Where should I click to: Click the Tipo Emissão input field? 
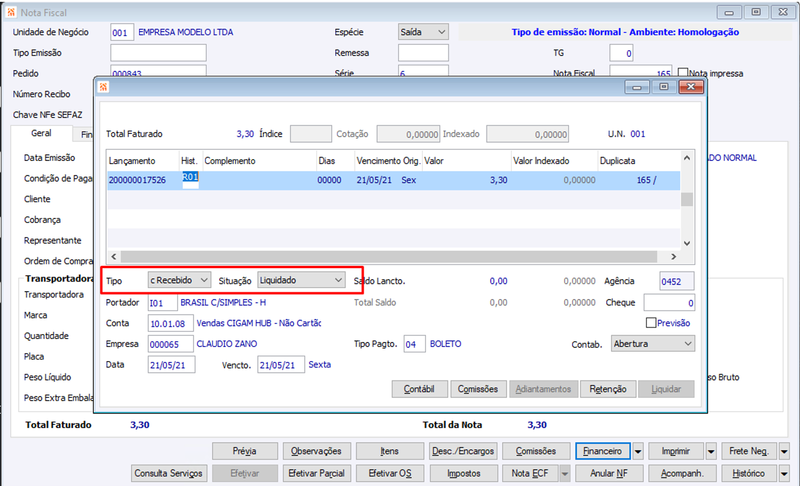click(158, 53)
